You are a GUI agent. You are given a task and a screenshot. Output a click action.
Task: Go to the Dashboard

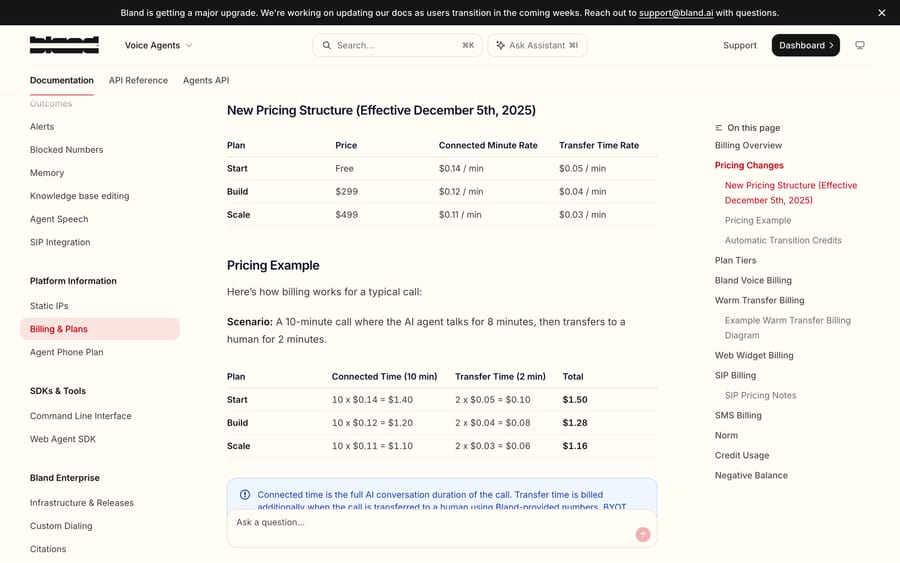pos(805,45)
